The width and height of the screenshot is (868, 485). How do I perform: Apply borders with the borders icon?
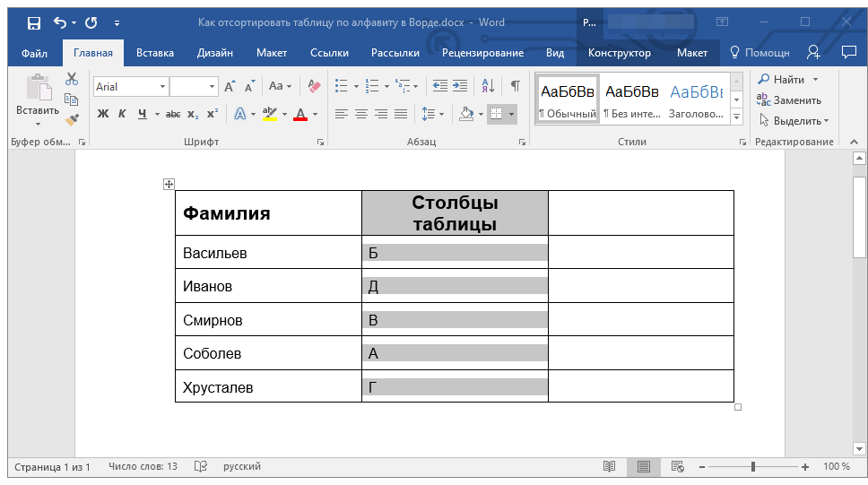pyautogui.click(x=497, y=114)
